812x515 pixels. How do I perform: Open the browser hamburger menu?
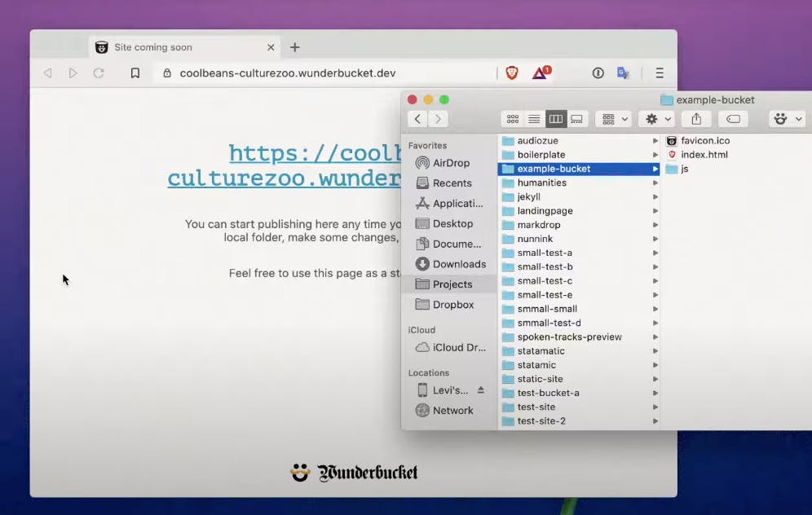tap(660, 73)
